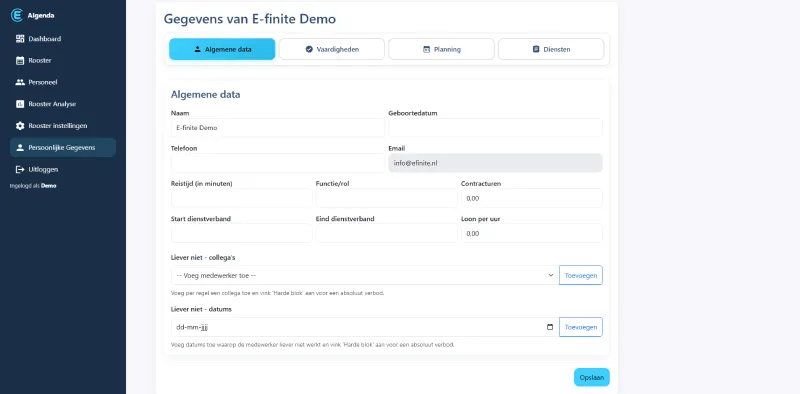
Task: Click the 'Gegevens van E-finite Demo' heading
Action: pos(249,19)
